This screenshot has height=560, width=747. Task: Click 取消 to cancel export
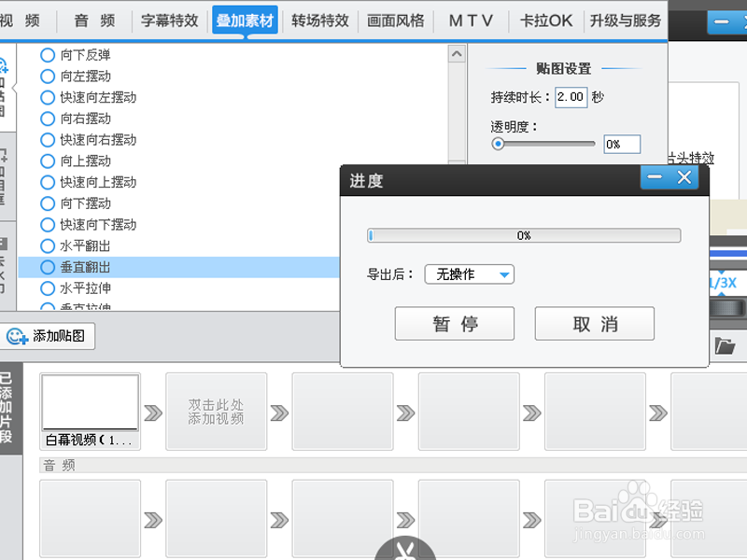[x=595, y=324]
